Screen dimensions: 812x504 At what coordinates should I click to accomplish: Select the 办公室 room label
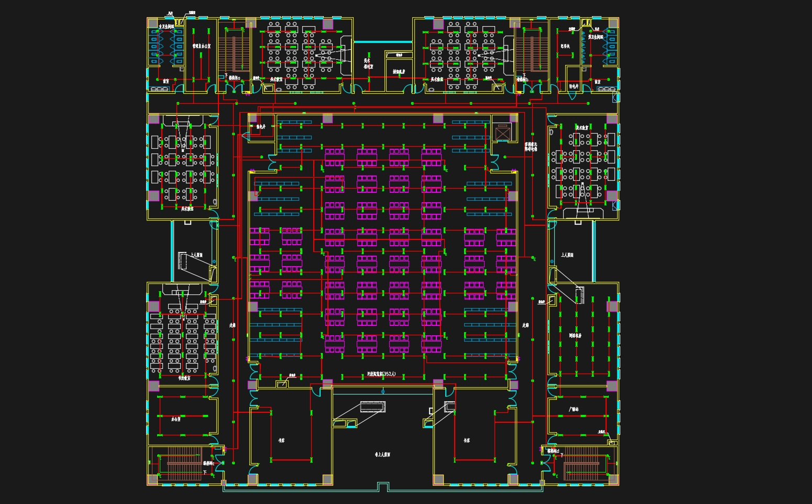(x=176, y=419)
